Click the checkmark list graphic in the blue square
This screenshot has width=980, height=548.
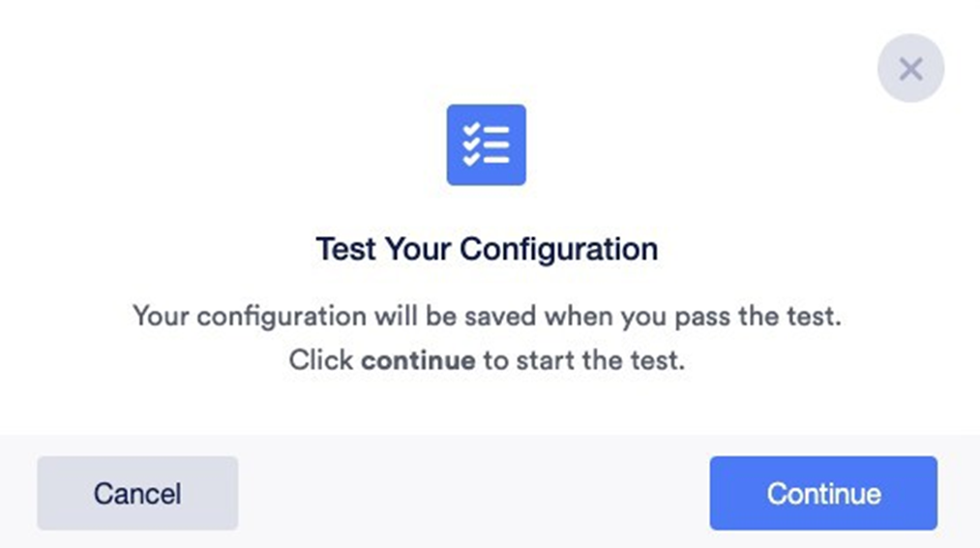[486, 144]
